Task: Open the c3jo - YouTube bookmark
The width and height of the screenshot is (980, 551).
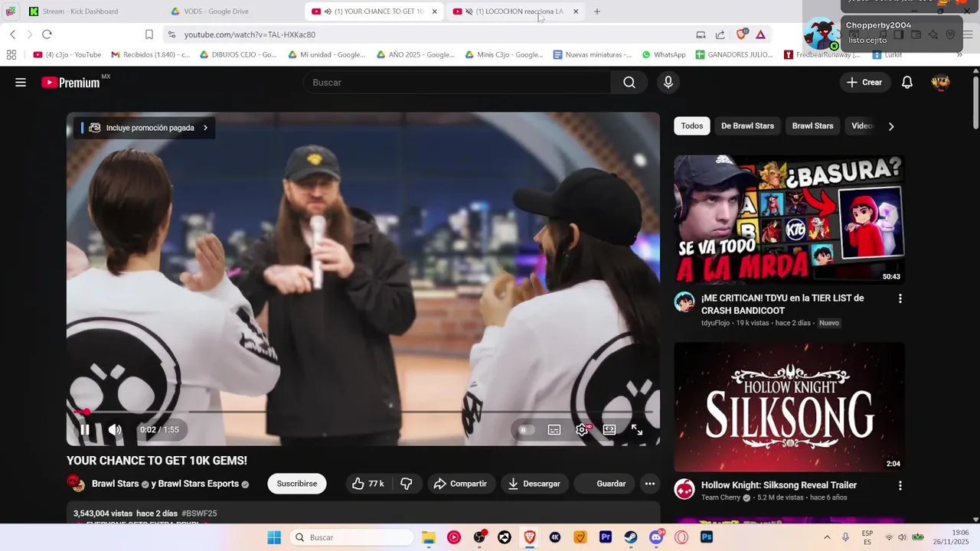Action: click(67, 55)
